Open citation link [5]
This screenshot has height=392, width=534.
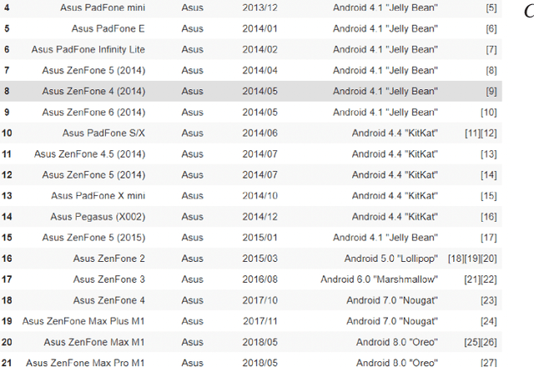point(491,8)
